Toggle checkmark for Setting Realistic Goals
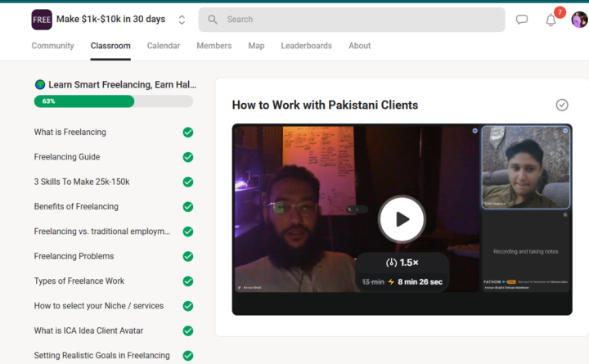This screenshot has width=589, height=364. click(188, 355)
